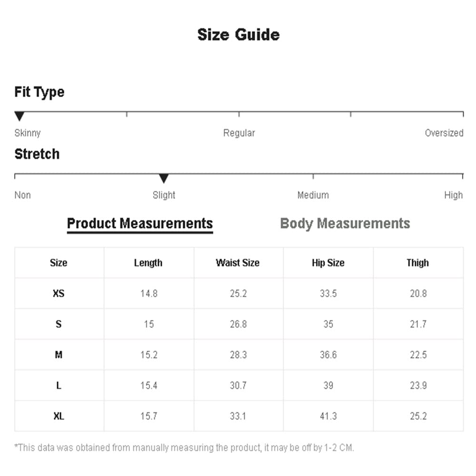Click the Non label on Stretch scale

coord(22,195)
